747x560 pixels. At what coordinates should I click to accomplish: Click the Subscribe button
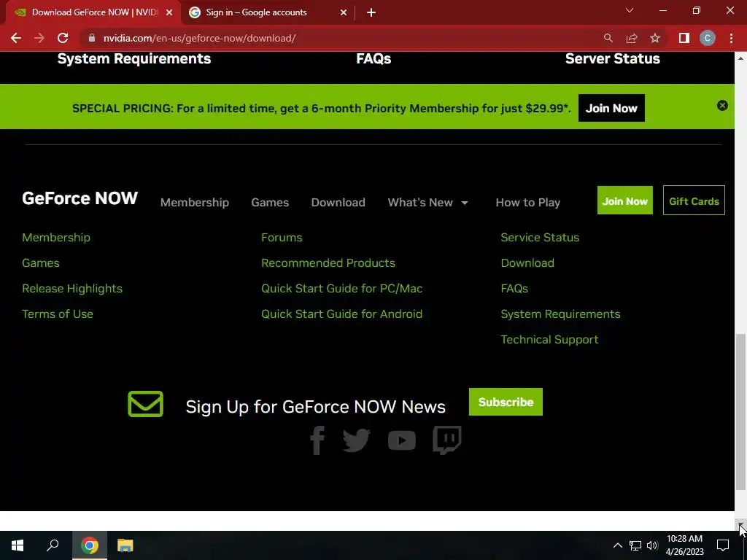click(506, 402)
